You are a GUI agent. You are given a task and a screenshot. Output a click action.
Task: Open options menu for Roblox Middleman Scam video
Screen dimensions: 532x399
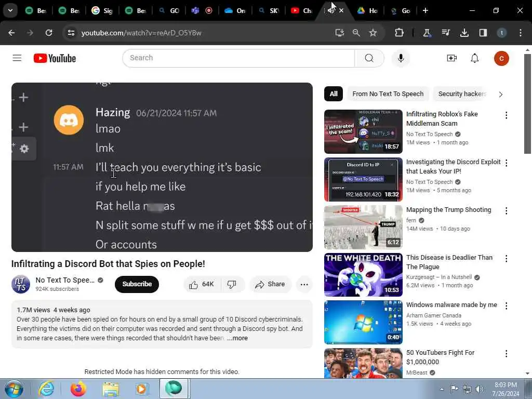click(506, 115)
